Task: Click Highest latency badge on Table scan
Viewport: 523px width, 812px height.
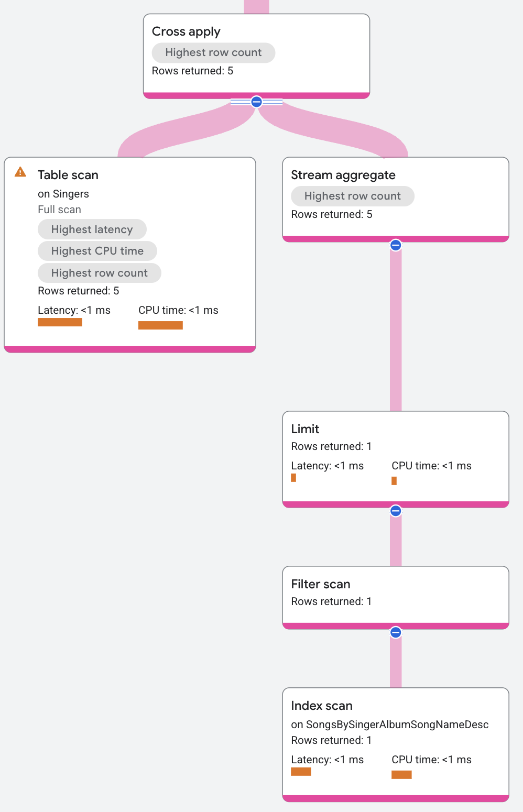Action: 92,229
